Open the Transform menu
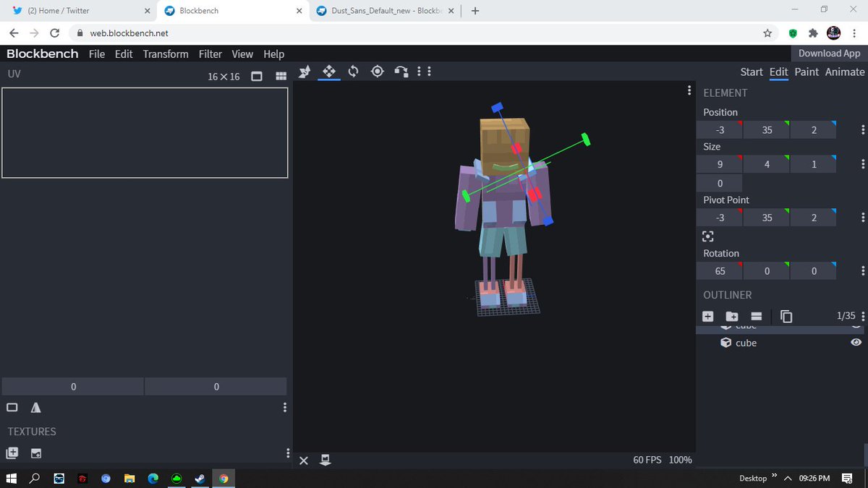This screenshot has width=868, height=488. 165,53
